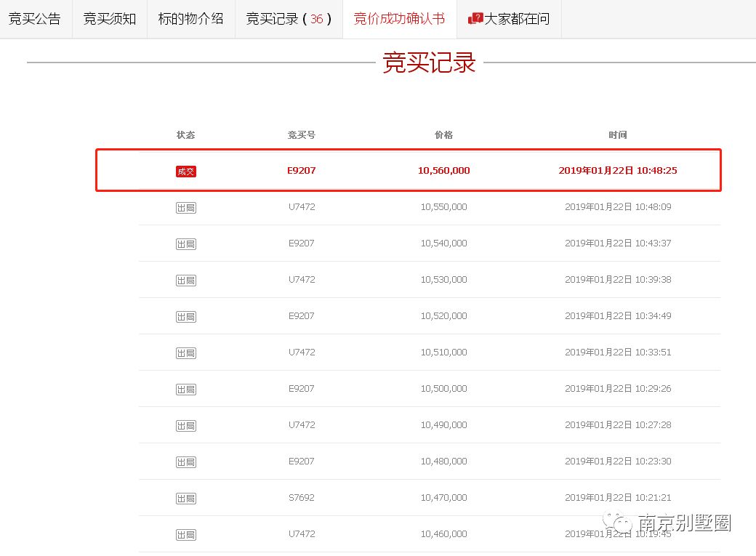The width and height of the screenshot is (756, 556).
Task: Click the highlighted 竞价成功确认书 tab
Action: 400,18
